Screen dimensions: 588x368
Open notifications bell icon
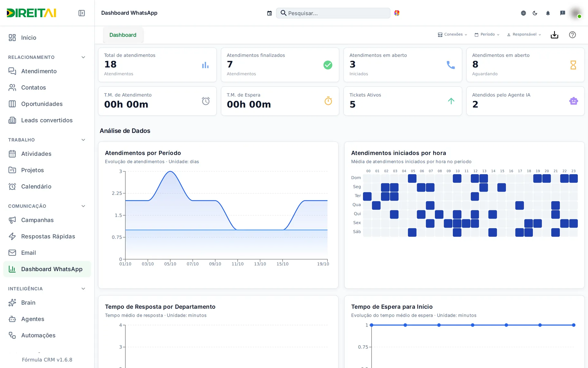pos(548,13)
